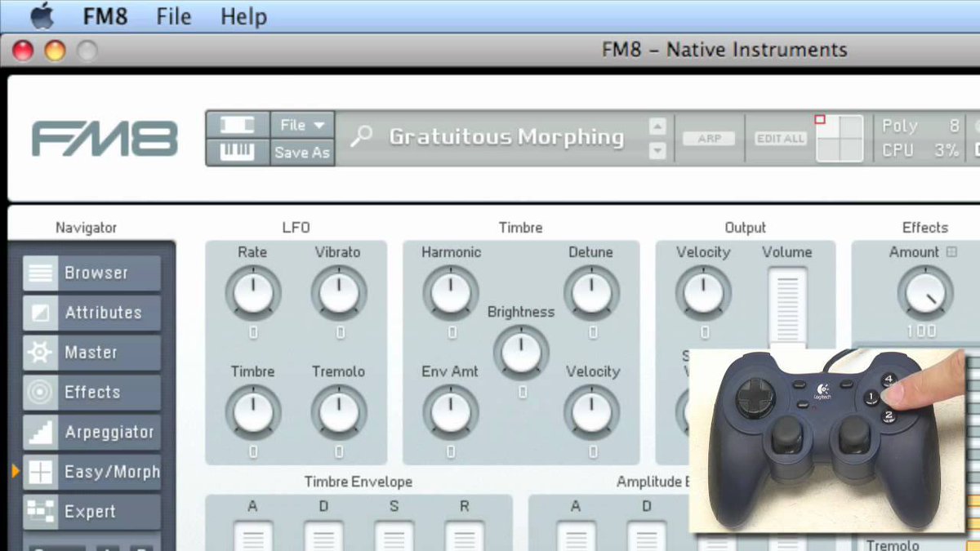This screenshot has width=980, height=551.
Task: Open the Attributes navigator page
Action: (91, 313)
